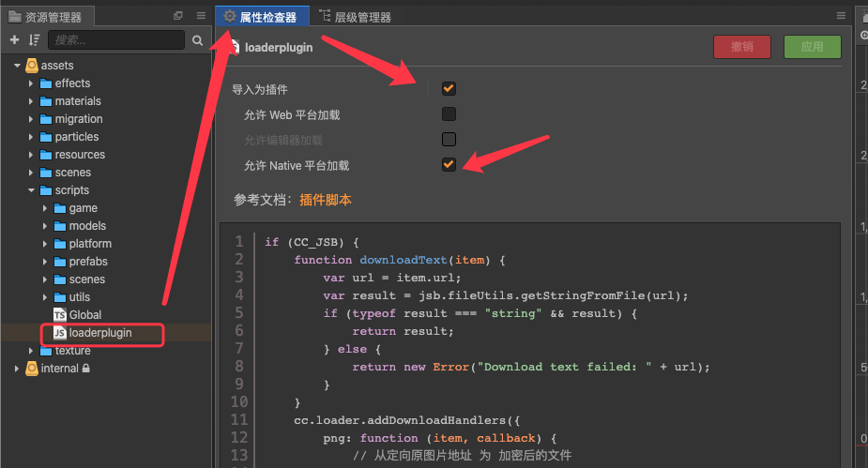Enable 允许 Web 平台加载 checkbox
Screen dimensions: 868x468
(x=449, y=114)
